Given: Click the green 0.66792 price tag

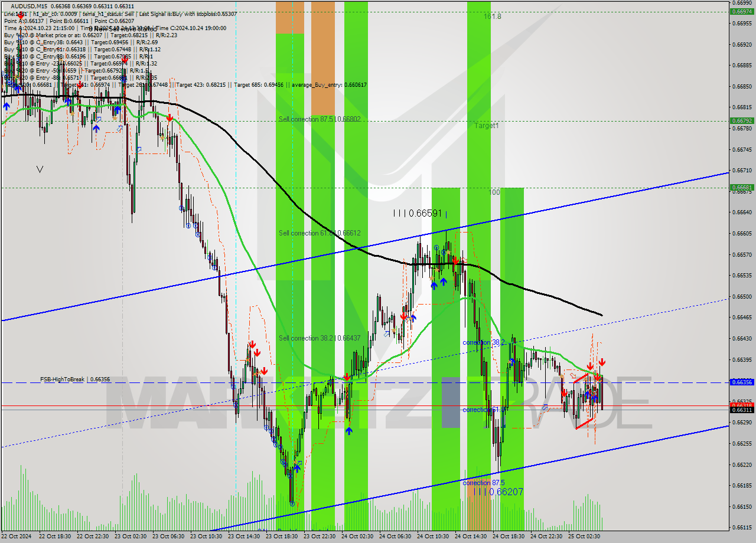Looking at the screenshot, I should (741, 120).
